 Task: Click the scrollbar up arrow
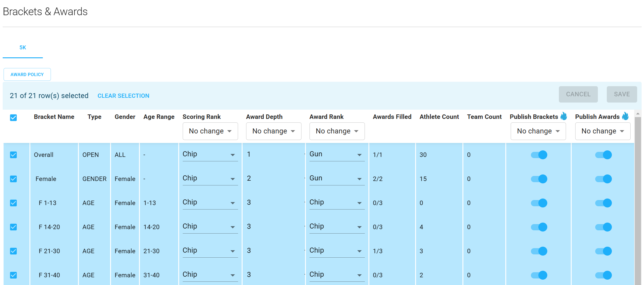(x=638, y=114)
